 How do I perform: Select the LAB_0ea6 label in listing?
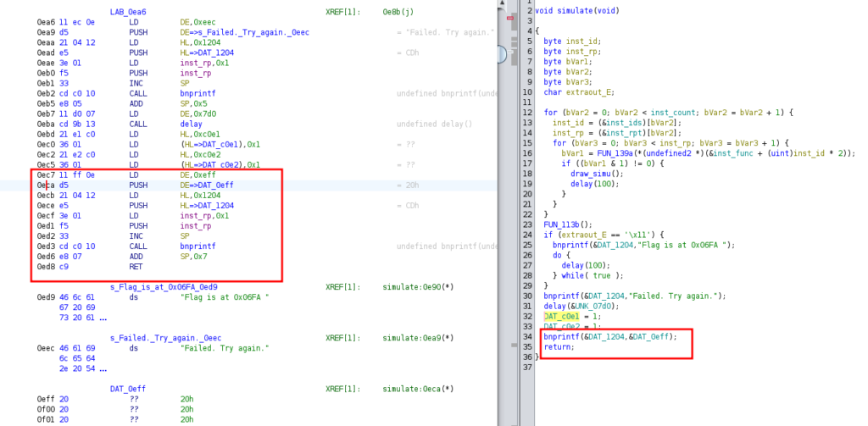point(129,12)
